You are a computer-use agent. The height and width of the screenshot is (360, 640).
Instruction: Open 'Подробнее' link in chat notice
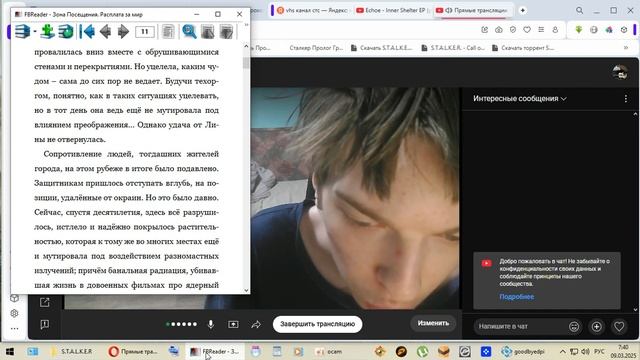(x=516, y=297)
